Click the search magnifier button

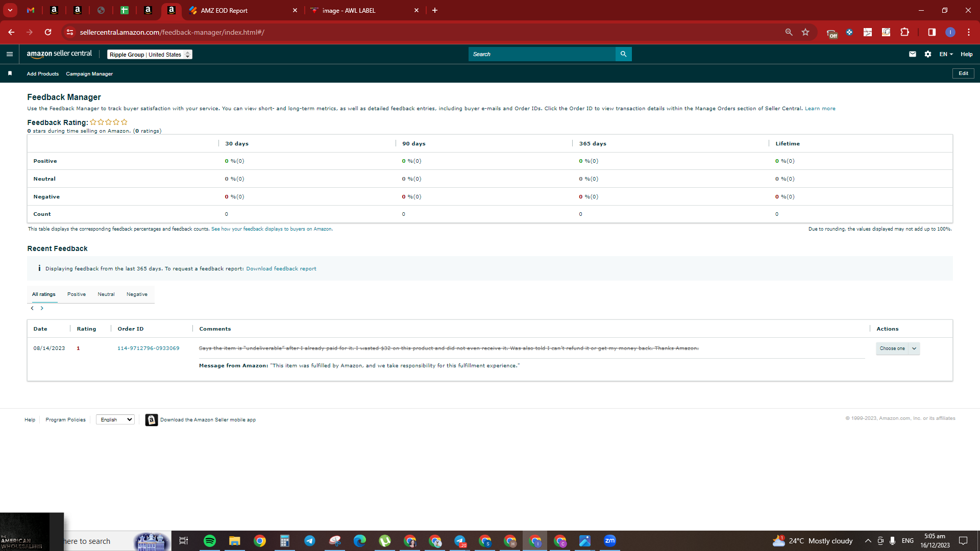623,54
